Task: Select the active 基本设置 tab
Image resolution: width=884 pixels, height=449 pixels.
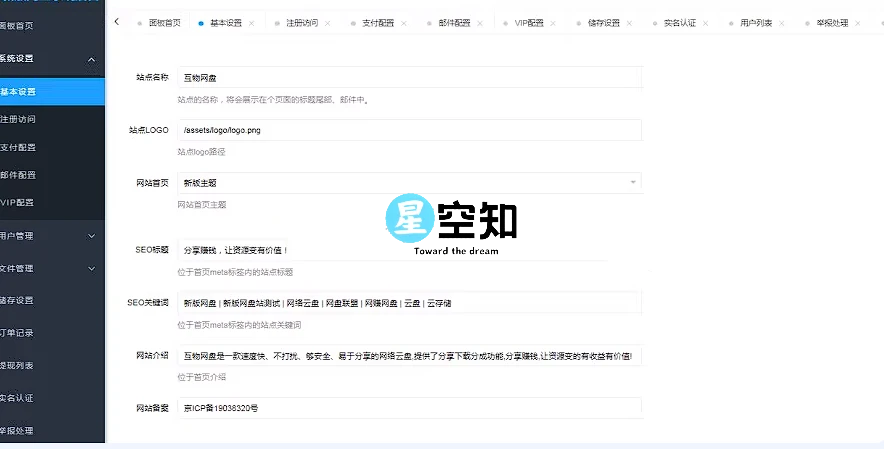Action: pyautogui.click(x=226, y=23)
